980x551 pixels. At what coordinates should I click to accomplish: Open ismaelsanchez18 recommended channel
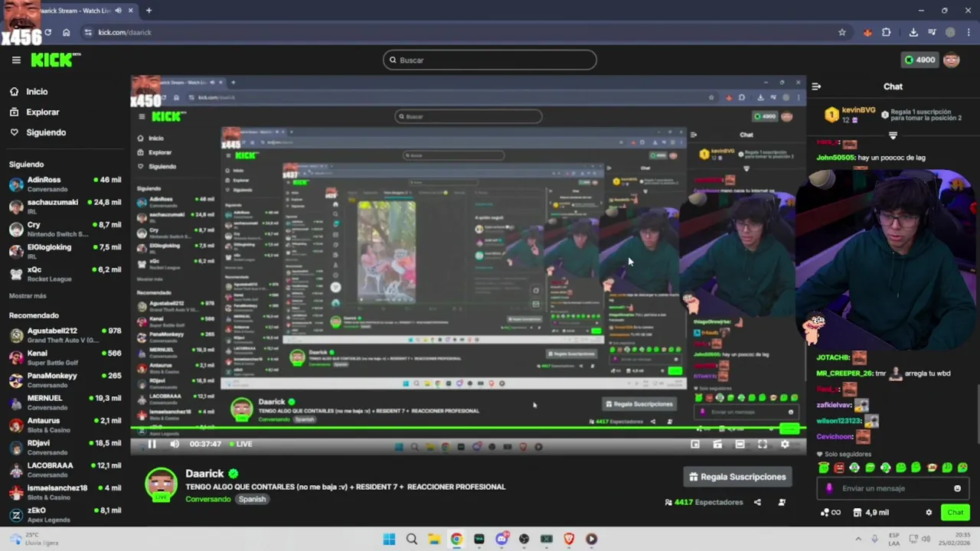[64, 492]
